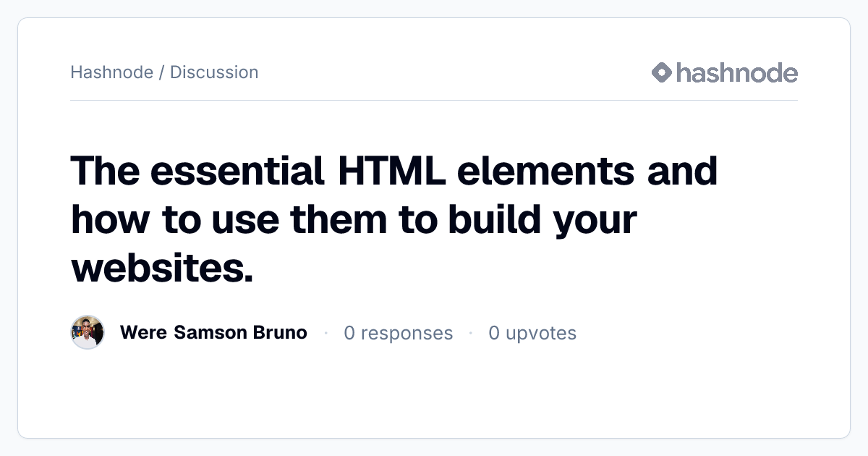Click the dot separator before 0 upvotes
The width and height of the screenshot is (868, 456).
point(471,333)
